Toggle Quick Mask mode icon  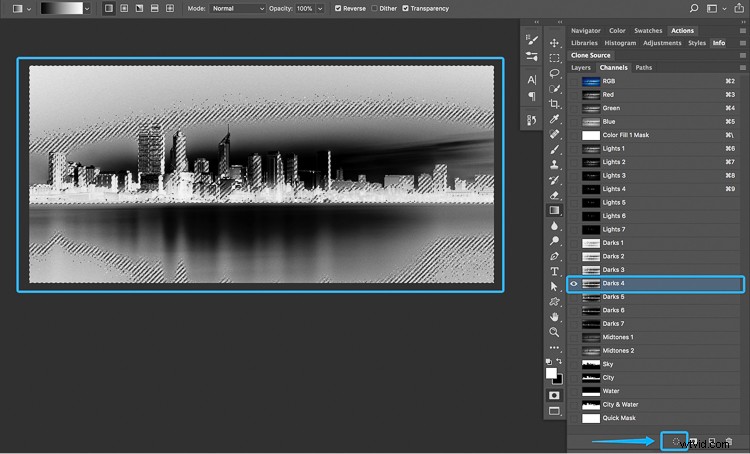[554, 395]
